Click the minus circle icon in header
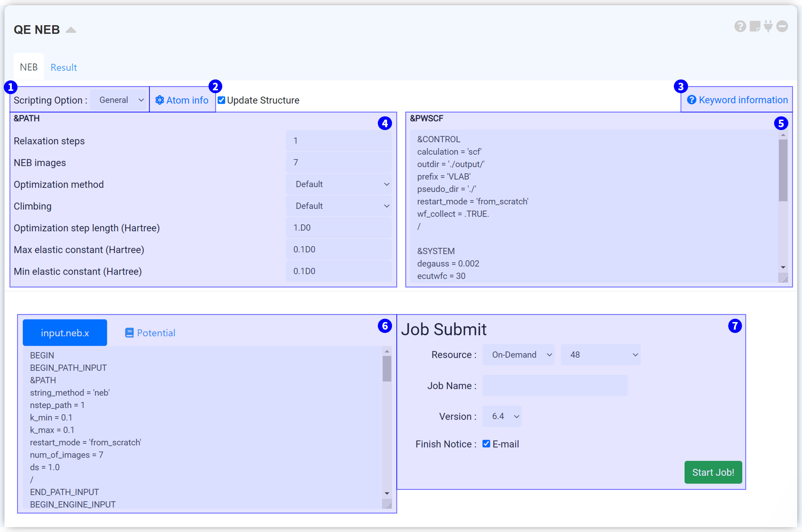 pos(782,26)
